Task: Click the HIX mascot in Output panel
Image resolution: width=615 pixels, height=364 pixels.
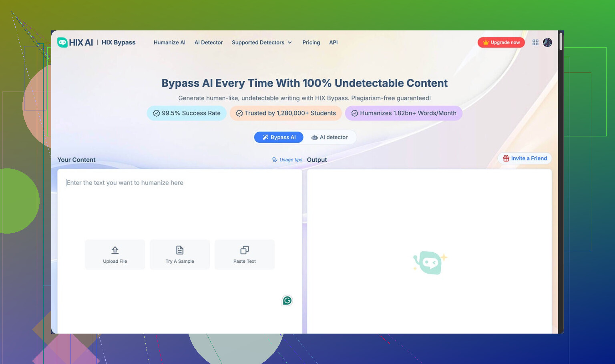Action: (x=430, y=262)
